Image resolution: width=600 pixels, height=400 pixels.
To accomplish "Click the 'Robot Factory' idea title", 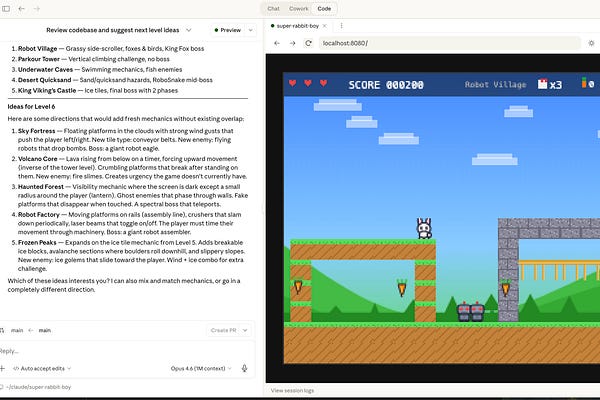I will coord(39,215).
